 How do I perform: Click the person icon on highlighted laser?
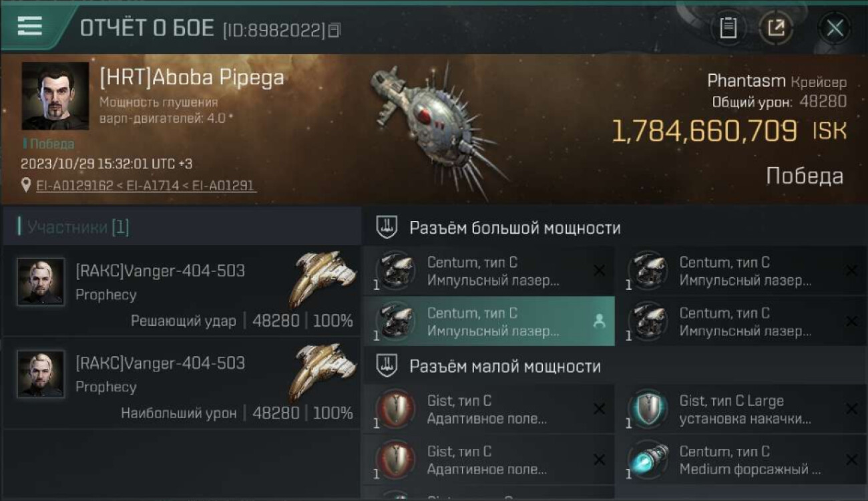tap(599, 321)
